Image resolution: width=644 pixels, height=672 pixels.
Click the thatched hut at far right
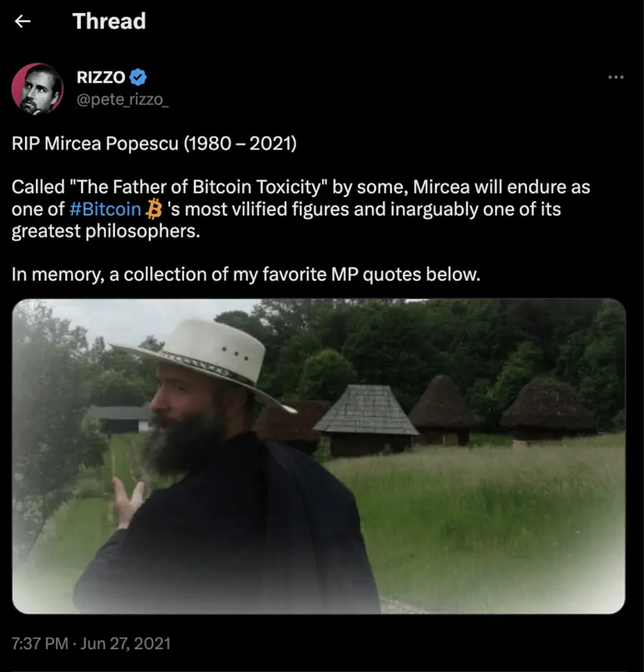coord(547,411)
